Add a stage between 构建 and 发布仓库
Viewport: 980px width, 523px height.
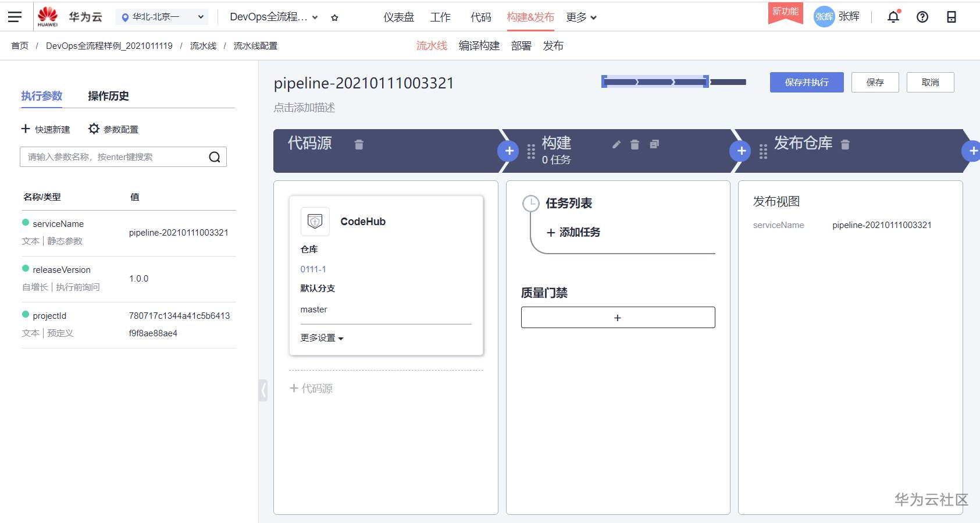[741, 151]
